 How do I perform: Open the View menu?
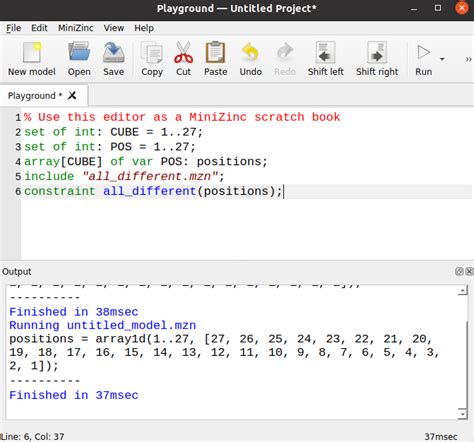pyautogui.click(x=114, y=28)
